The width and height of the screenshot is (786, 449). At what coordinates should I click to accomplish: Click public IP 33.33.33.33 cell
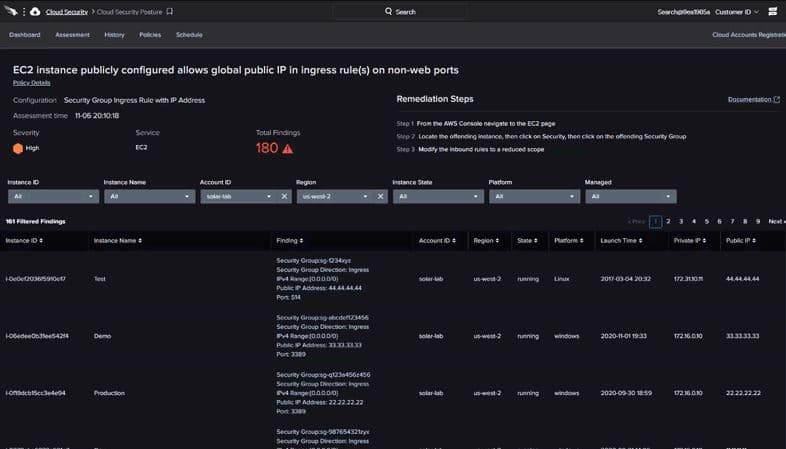click(x=742, y=336)
